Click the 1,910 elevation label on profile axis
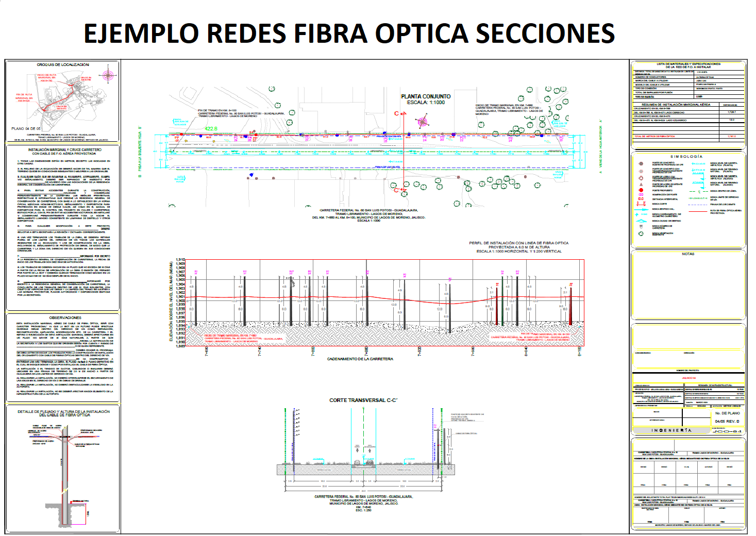This screenshot has height=536, width=756. point(180,260)
